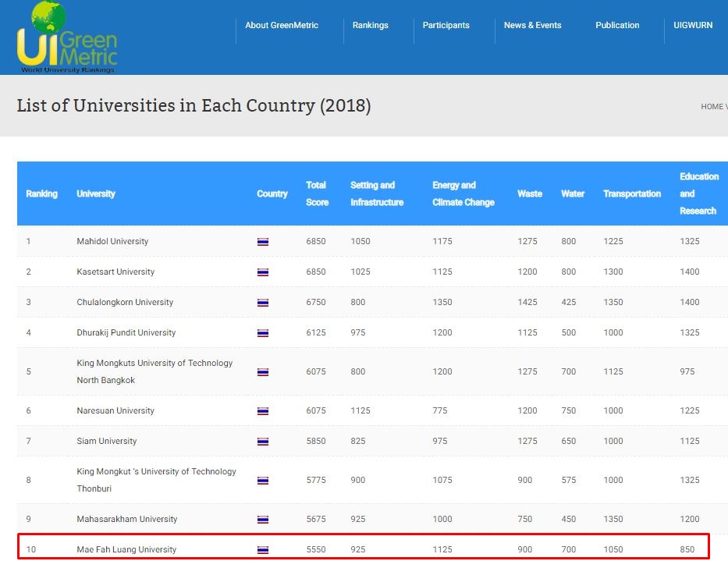Expand the News & Events menu
The height and width of the screenshot is (561, 728).
click(532, 25)
